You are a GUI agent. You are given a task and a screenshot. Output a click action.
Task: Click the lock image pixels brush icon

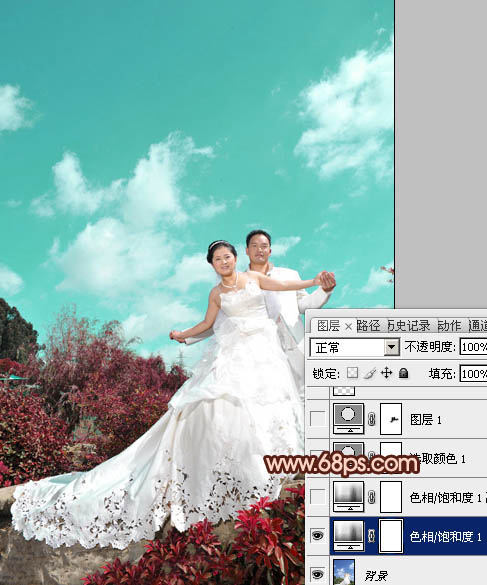(x=369, y=373)
